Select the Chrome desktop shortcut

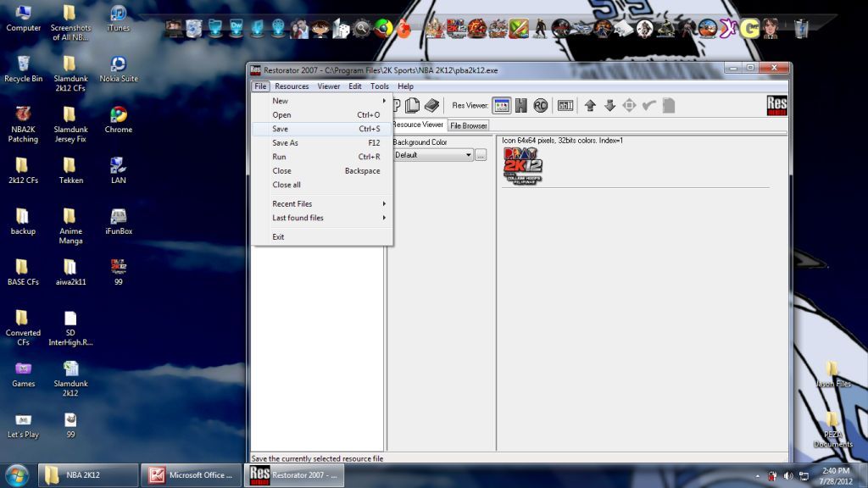click(x=119, y=120)
